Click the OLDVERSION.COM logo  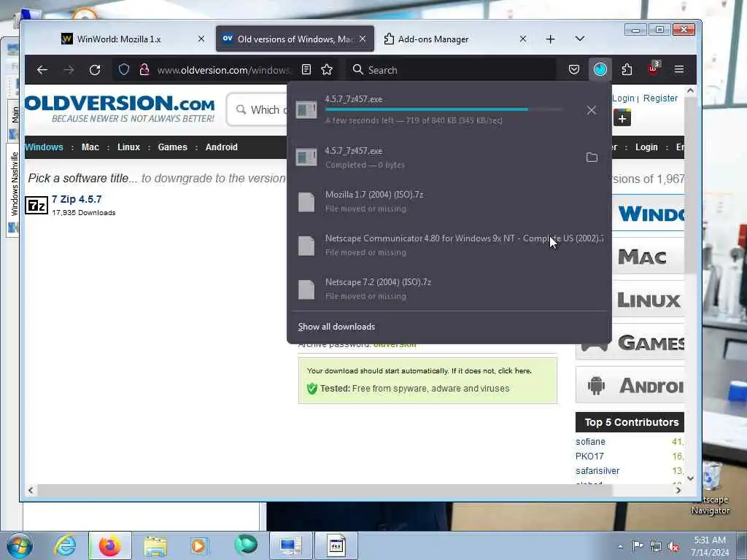coord(120,109)
